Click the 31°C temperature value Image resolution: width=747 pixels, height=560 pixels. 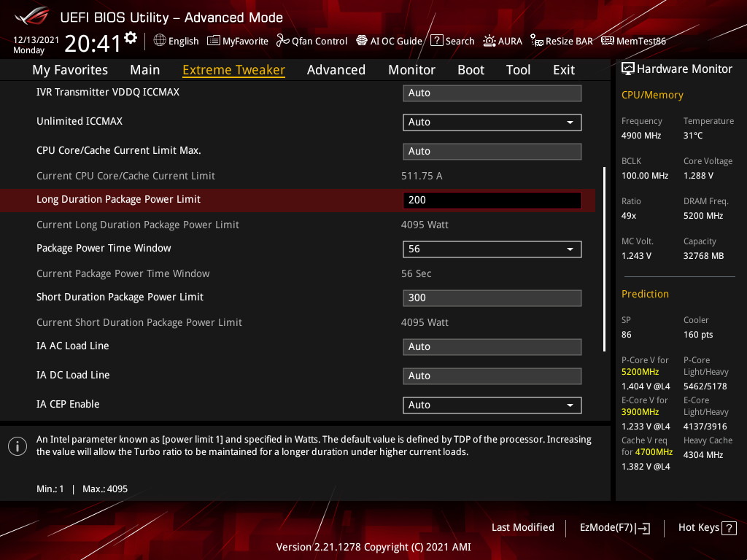point(693,136)
